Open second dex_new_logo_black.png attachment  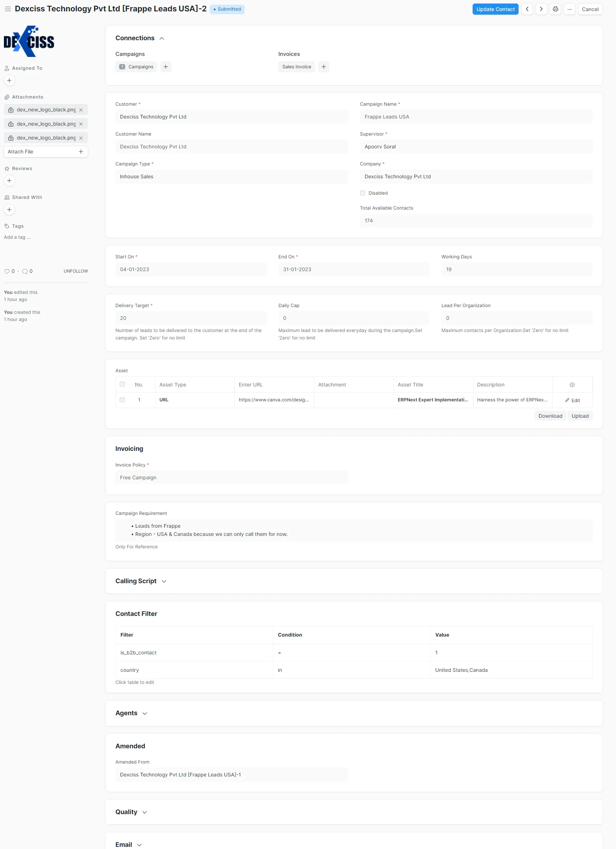click(46, 124)
